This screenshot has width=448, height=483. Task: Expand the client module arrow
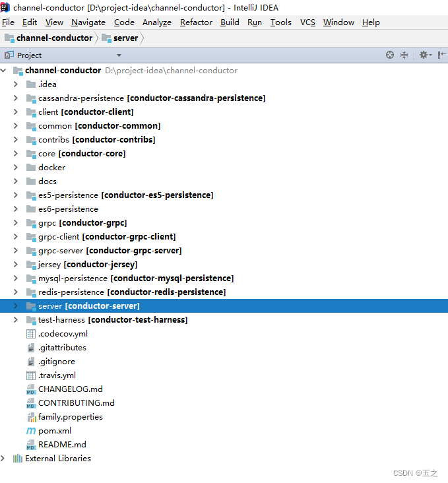(x=15, y=112)
